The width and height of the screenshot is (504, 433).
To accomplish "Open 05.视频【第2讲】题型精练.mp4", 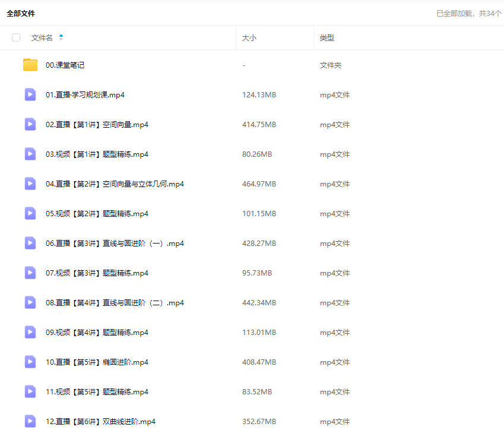I will pyautogui.click(x=97, y=214).
